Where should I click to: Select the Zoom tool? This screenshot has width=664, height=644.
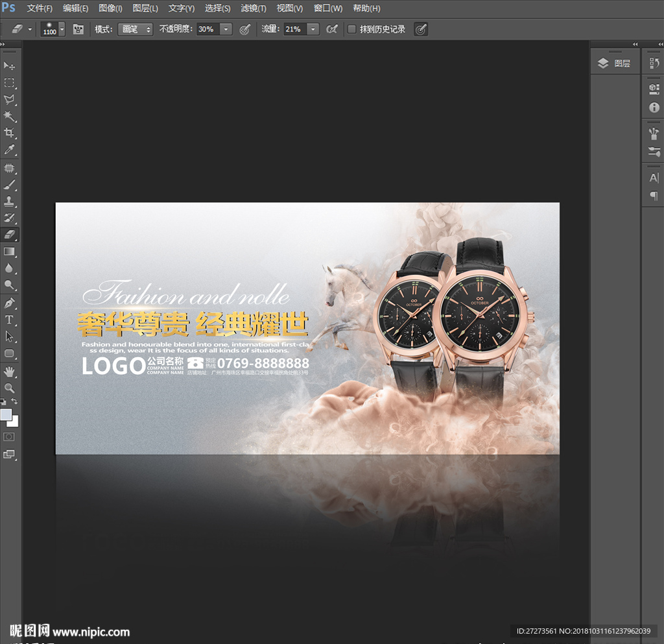(9, 388)
